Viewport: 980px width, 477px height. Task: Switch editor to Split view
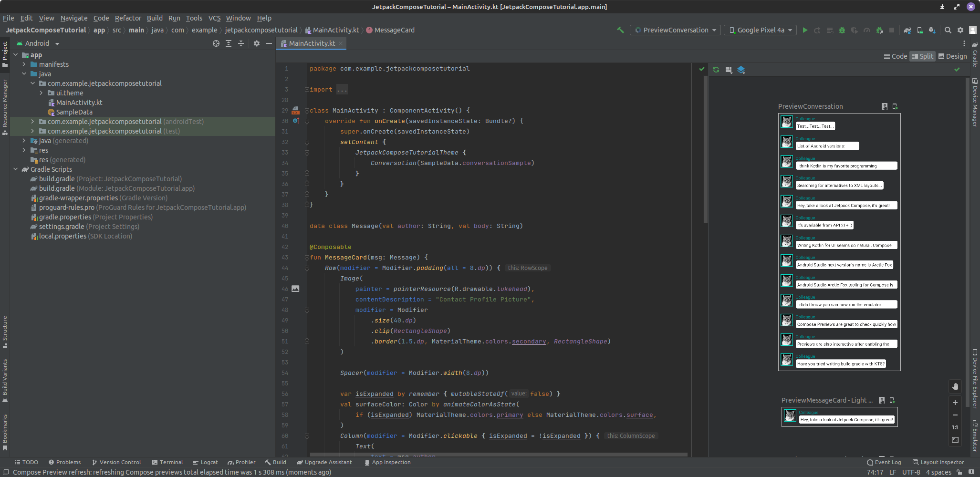click(x=922, y=56)
